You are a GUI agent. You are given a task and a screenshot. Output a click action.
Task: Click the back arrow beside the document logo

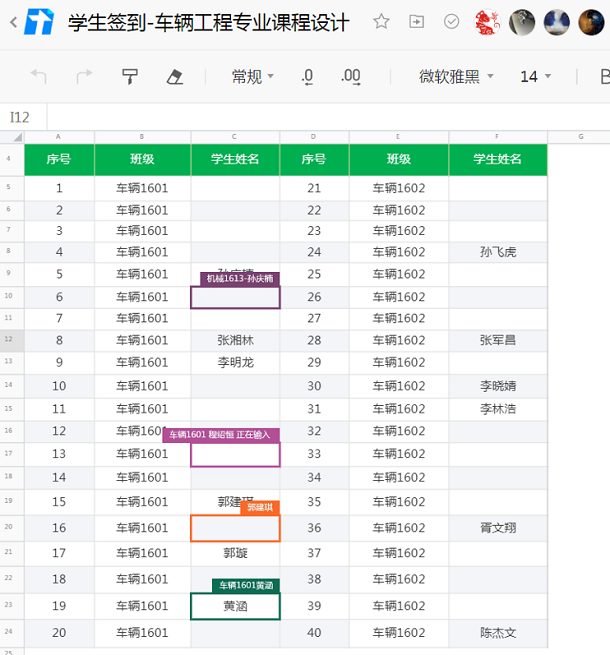click(12, 23)
